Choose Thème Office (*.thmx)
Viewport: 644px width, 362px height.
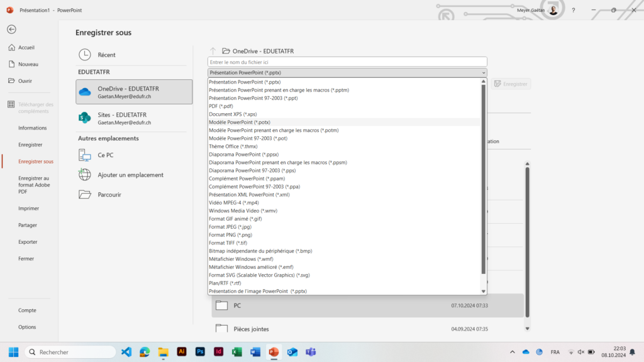[x=344, y=146]
